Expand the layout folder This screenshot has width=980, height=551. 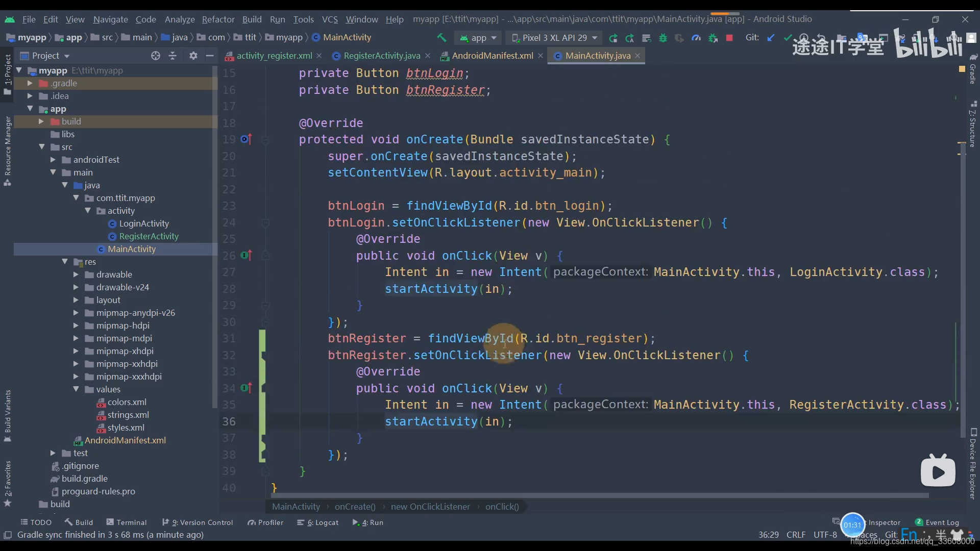pyautogui.click(x=76, y=300)
